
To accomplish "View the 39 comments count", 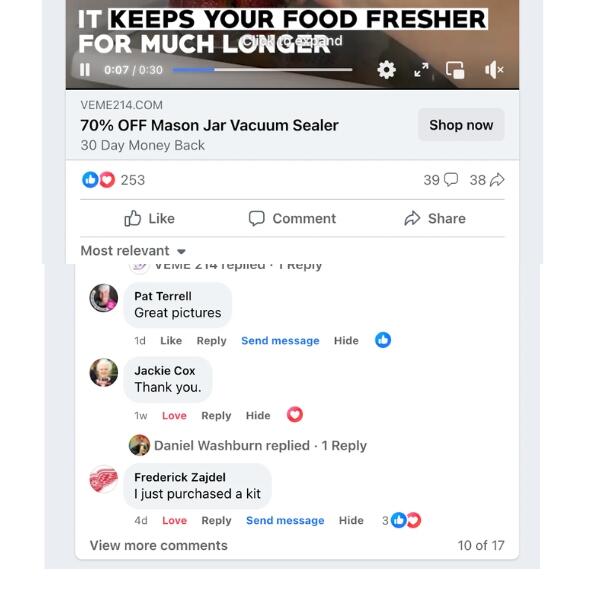I will 440,180.
